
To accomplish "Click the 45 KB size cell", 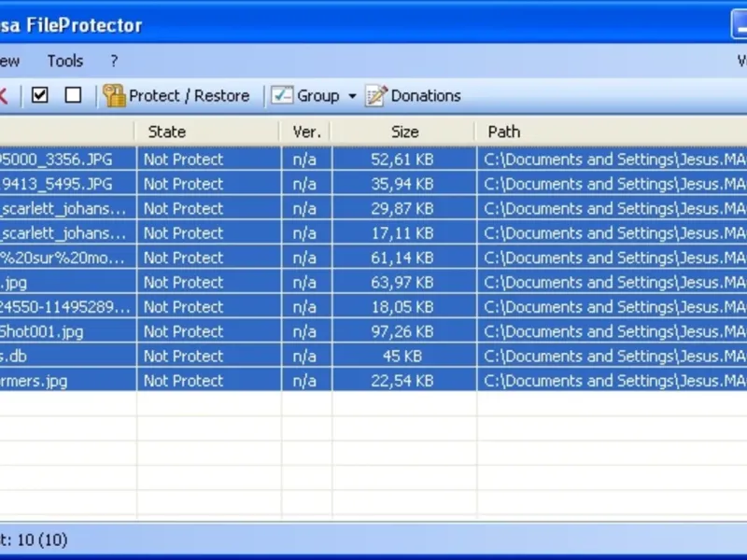I will (402, 357).
